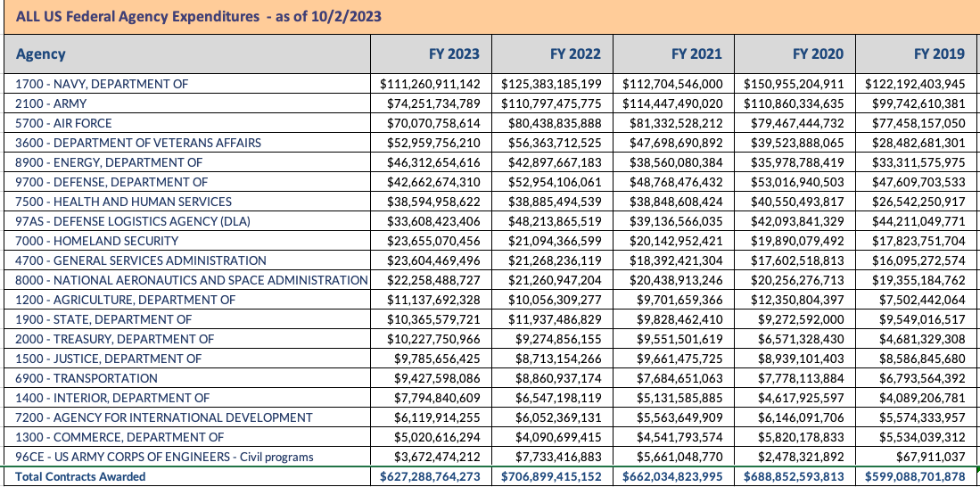
Task: Click the '2100 - ARMY' row label
Action: [51, 103]
